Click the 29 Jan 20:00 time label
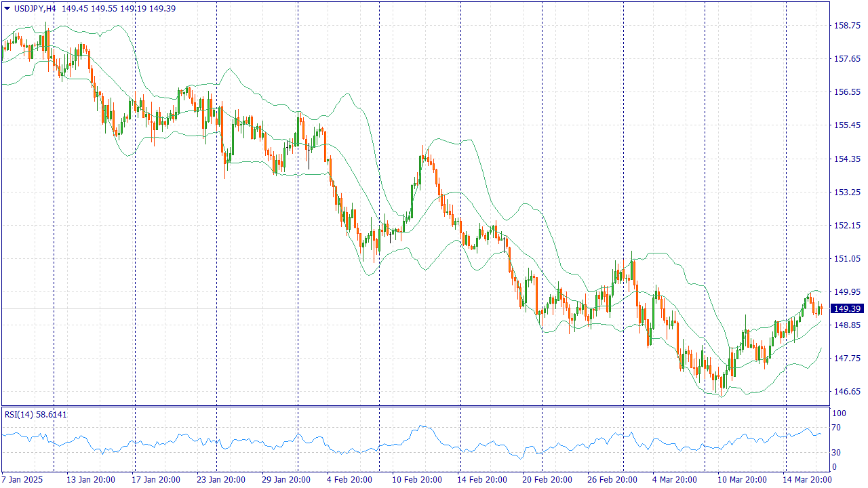Image resolution: width=868 pixels, height=488 pixels. [286, 480]
